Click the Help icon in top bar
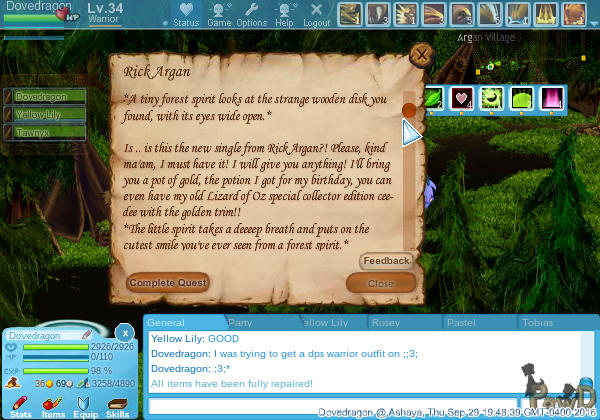This screenshot has width=600, height=420. click(x=284, y=12)
